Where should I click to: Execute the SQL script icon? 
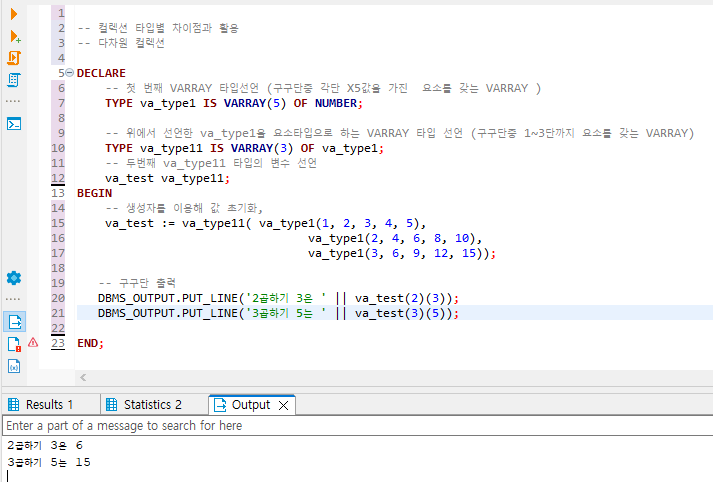pyautogui.click(x=14, y=58)
